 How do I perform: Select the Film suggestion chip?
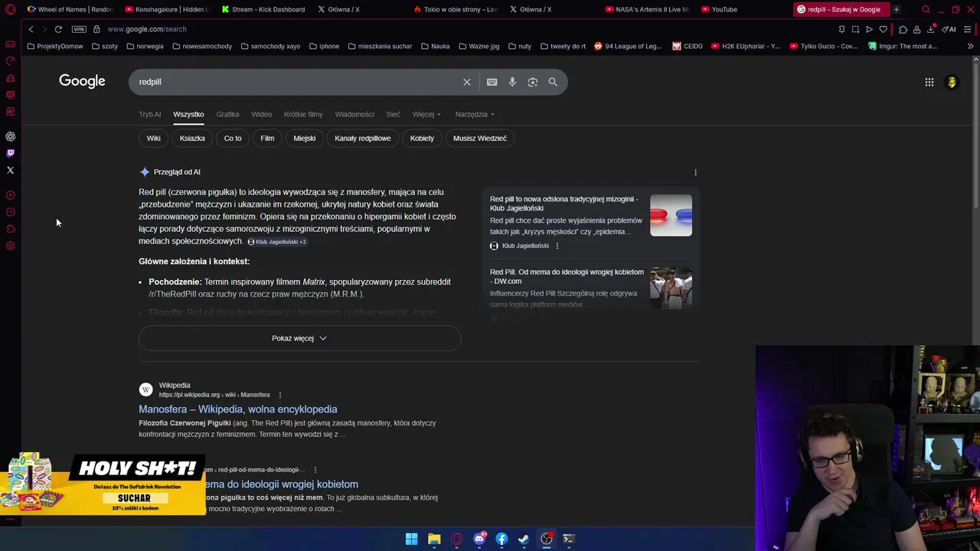[x=267, y=139]
